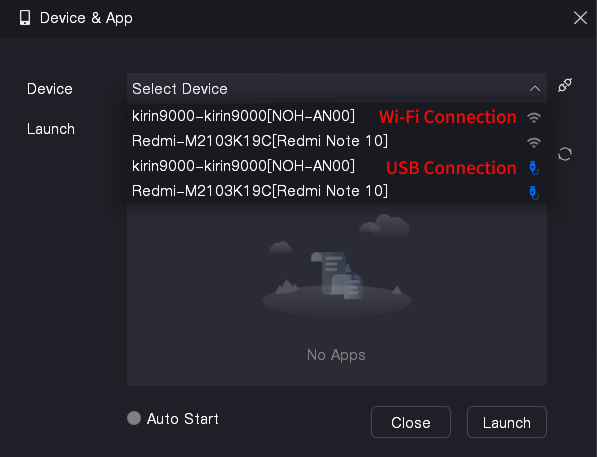Collapse the Select Device dropdown

tap(535, 89)
